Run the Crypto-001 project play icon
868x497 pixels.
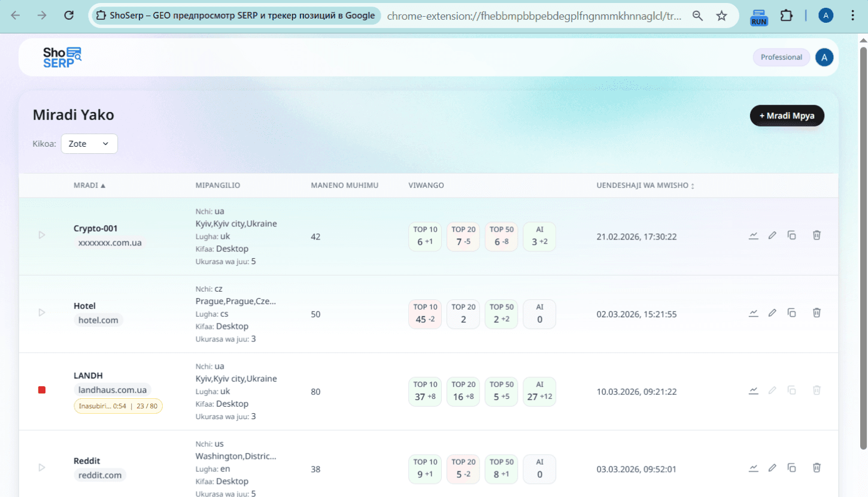(42, 235)
